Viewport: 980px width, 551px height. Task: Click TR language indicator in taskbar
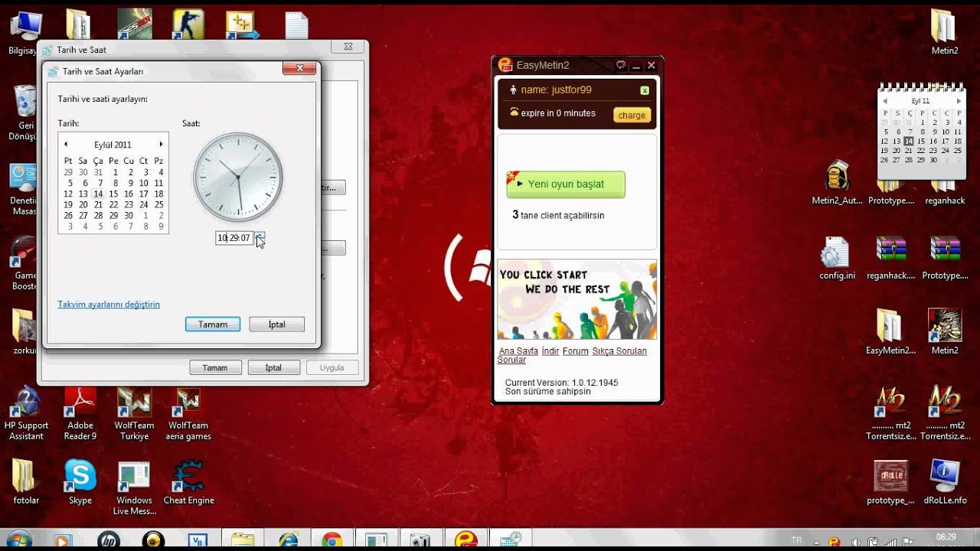[x=797, y=540]
